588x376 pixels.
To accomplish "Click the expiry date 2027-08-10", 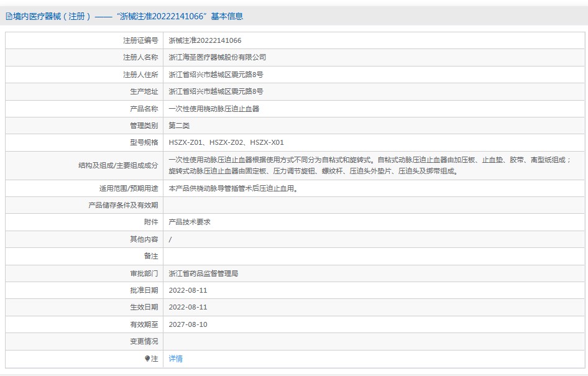I will tap(188, 324).
